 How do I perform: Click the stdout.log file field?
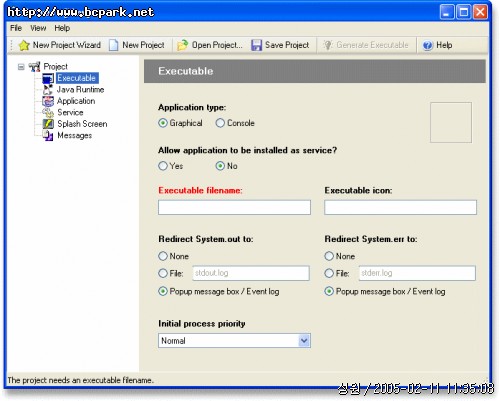tap(251, 273)
